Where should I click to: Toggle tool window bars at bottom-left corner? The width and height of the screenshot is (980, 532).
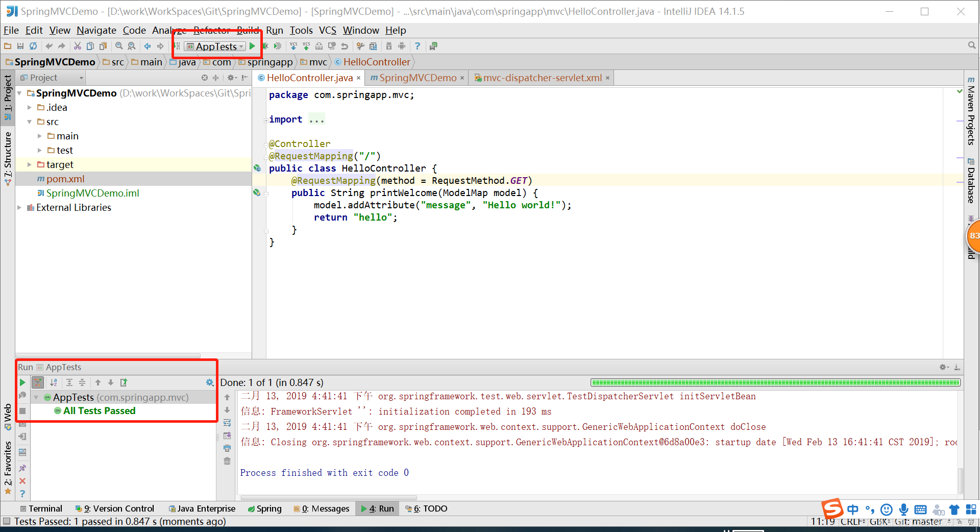pos(7,521)
